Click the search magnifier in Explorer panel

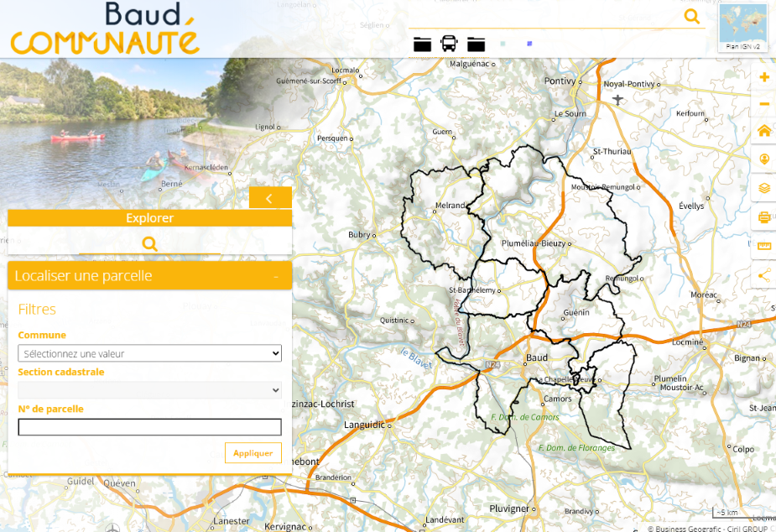point(150,243)
